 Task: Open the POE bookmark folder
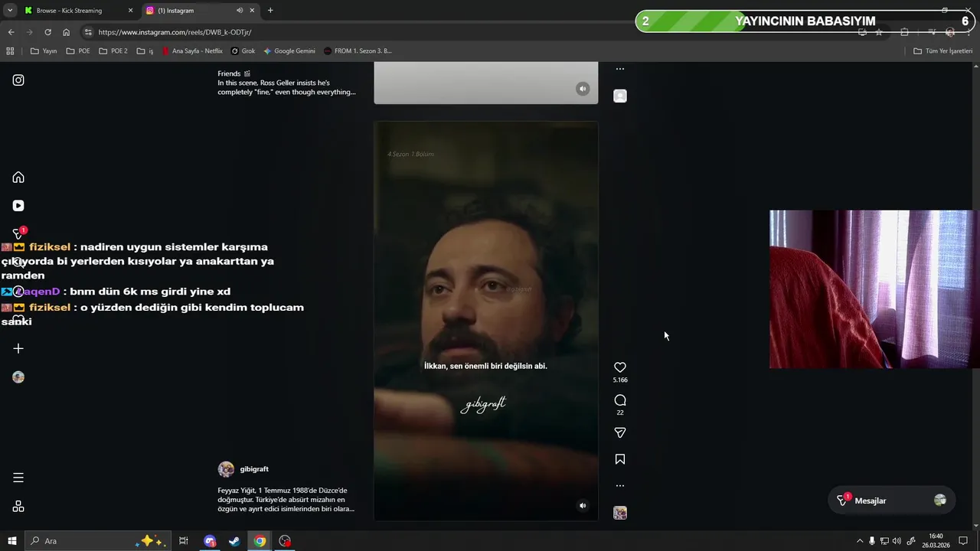pyautogui.click(x=78, y=51)
